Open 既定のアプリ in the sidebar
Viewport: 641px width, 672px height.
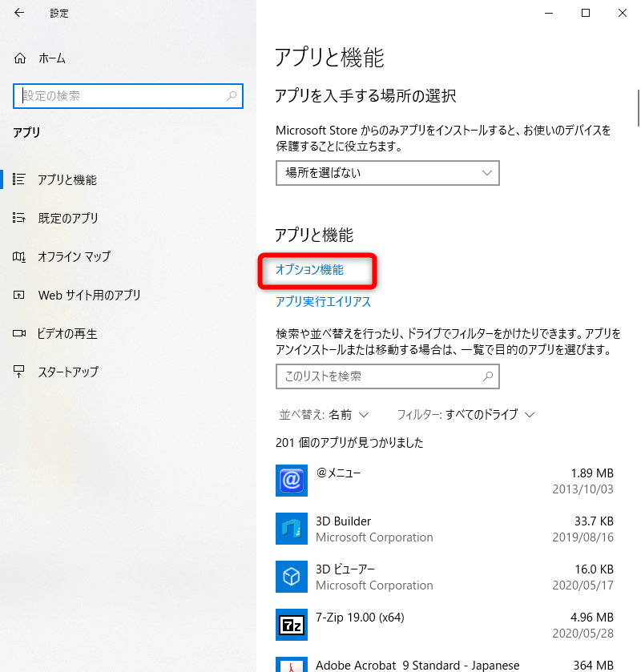point(67,218)
